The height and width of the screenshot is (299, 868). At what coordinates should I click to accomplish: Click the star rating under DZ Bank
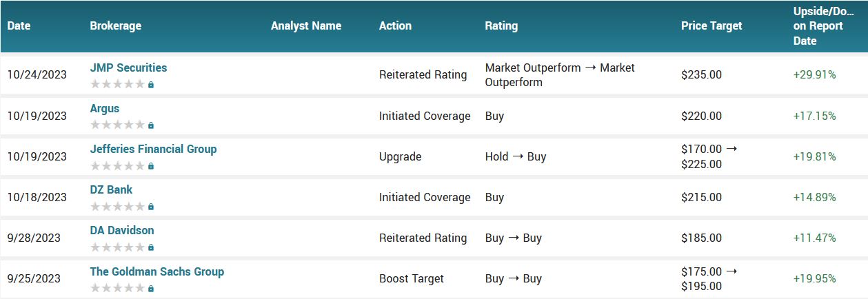(118, 206)
